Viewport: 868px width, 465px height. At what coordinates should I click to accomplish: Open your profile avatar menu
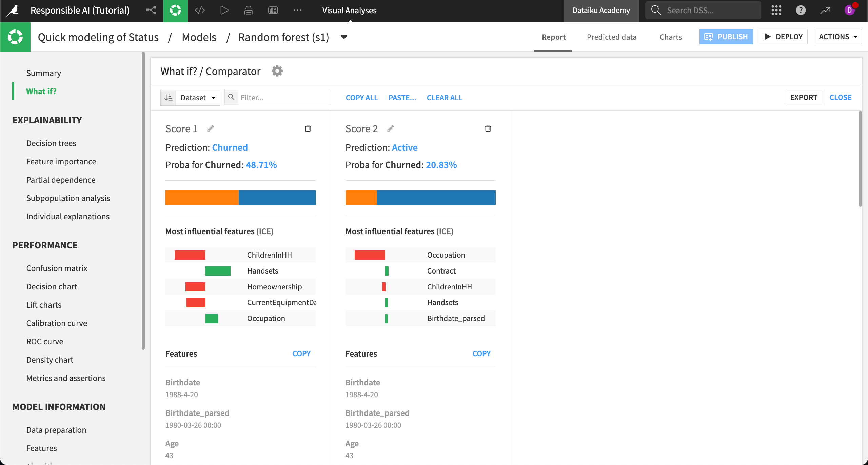[x=849, y=10]
